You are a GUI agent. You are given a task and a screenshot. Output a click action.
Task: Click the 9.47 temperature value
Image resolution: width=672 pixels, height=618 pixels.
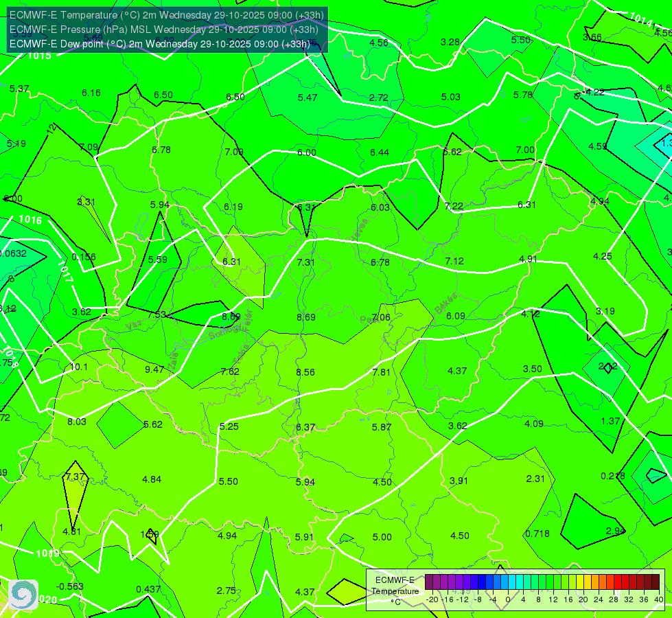[x=154, y=369]
